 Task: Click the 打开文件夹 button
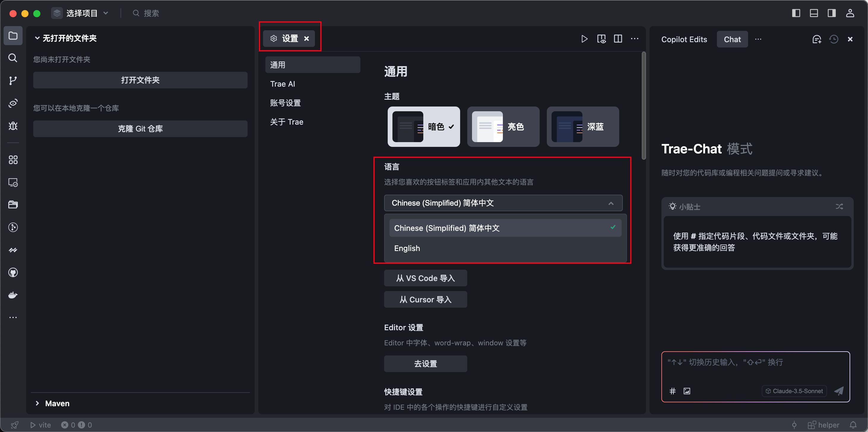140,80
